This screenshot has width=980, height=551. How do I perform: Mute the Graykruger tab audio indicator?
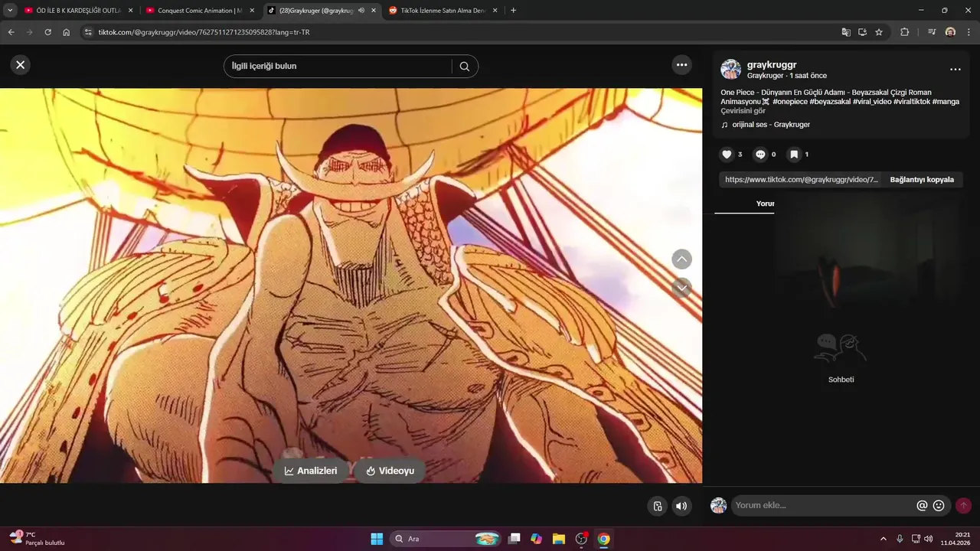(361, 11)
